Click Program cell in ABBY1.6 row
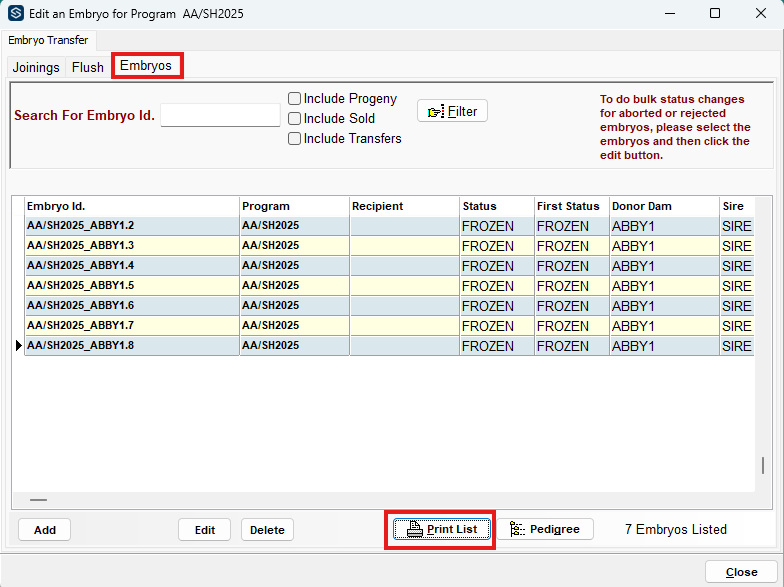The height and width of the screenshot is (587, 784). (x=294, y=306)
